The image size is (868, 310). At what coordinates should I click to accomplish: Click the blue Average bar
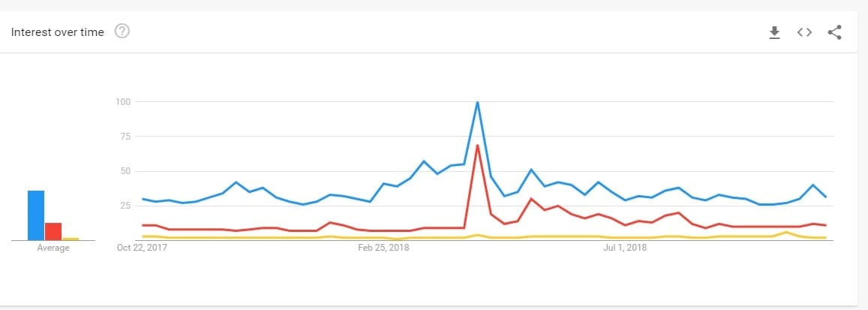coord(36,215)
